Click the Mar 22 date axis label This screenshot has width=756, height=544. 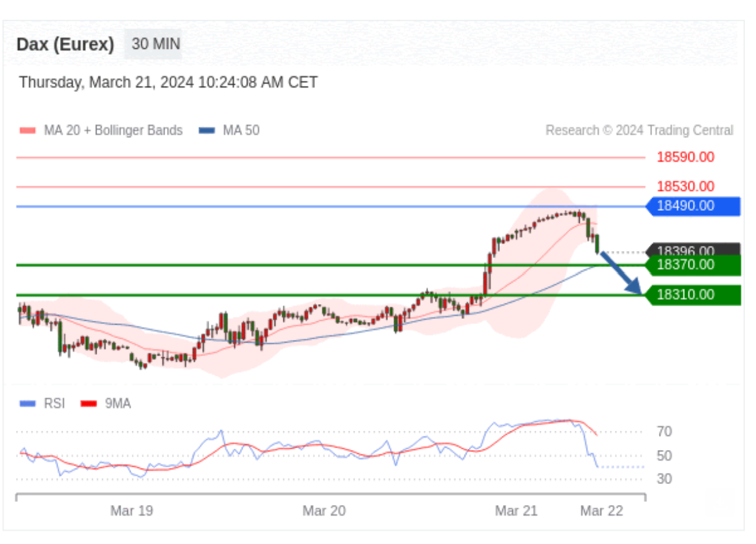(x=601, y=511)
